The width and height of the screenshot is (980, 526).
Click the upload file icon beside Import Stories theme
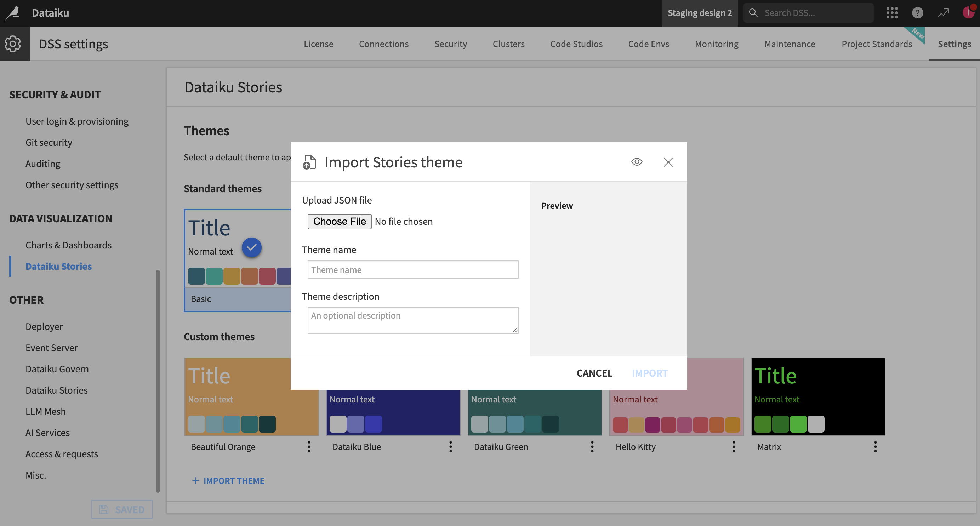(x=309, y=162)
